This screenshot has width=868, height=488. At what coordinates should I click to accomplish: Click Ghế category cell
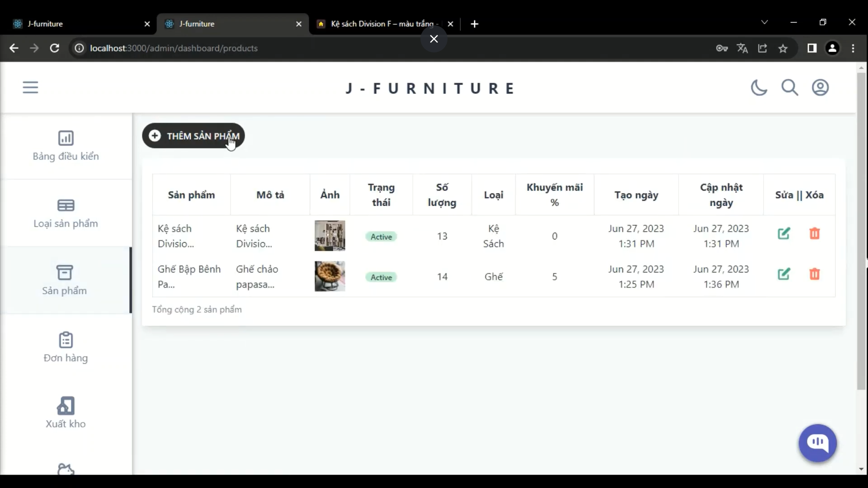pyautogui.click(x=493, y=277)
